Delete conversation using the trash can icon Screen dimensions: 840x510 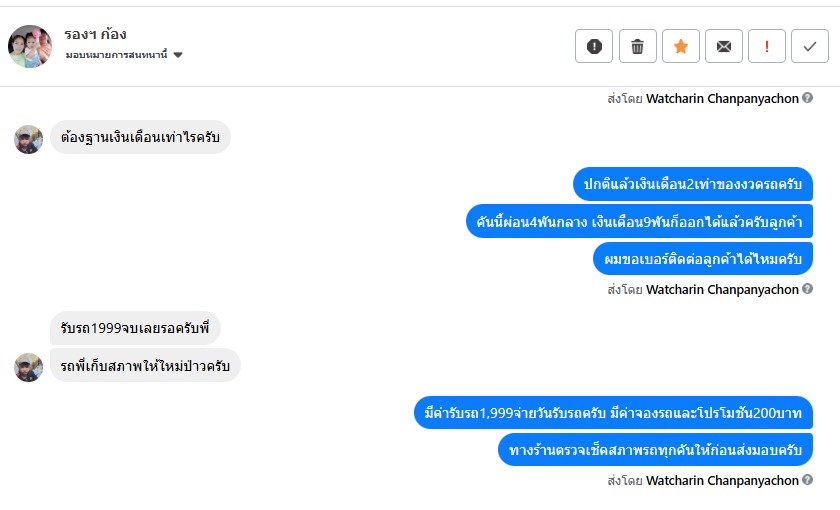[x=638, y=46]
